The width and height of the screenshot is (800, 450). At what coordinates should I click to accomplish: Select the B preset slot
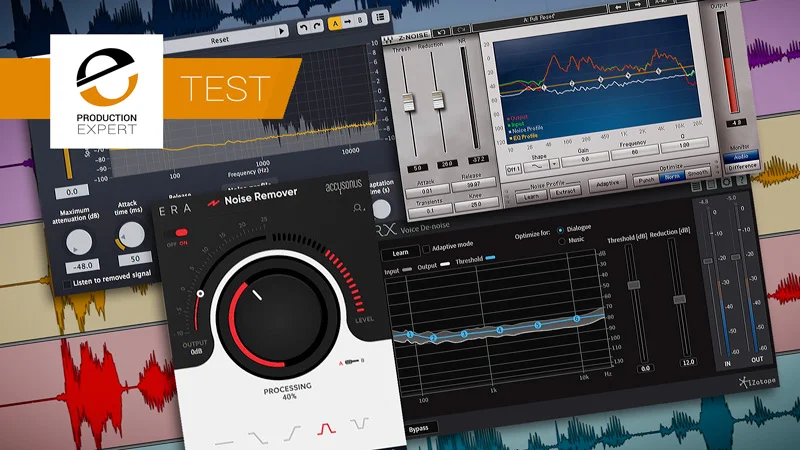[360, 20]
